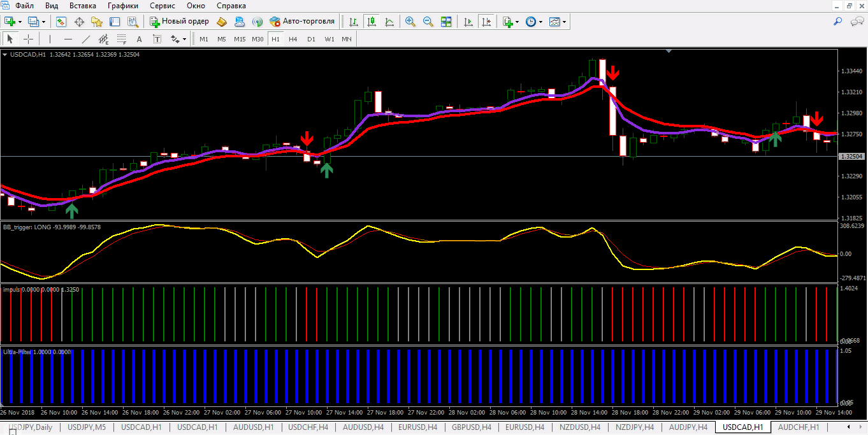Launch the Strategy Tester icon

tap(133, 22)
